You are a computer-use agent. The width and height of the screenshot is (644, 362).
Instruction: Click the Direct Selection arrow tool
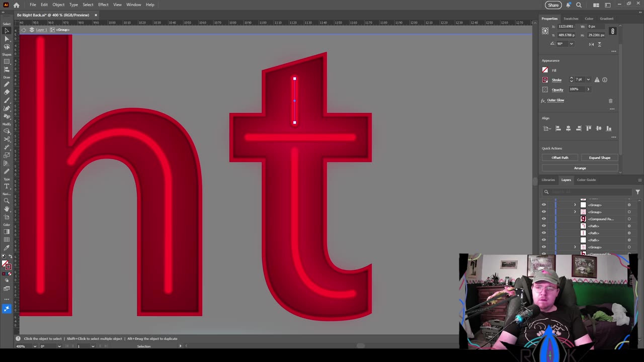(7, 39)
